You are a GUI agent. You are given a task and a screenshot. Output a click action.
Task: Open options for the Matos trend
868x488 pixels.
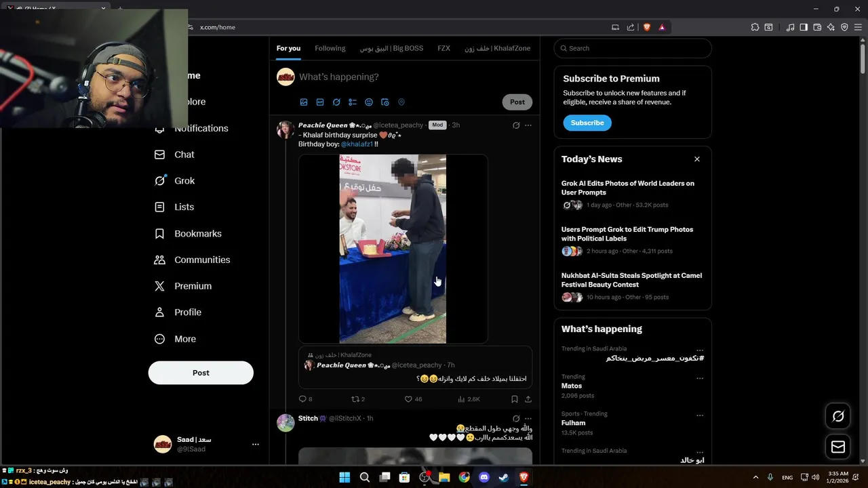tap(700, 378)
